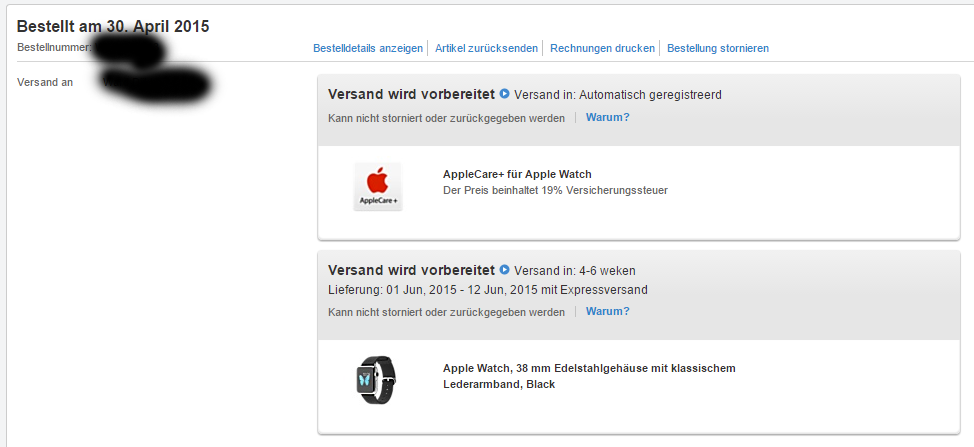
Task: Open Apple Watch 38 mm Edelstahlgehäuse title
Action: [x=589, y=376]
